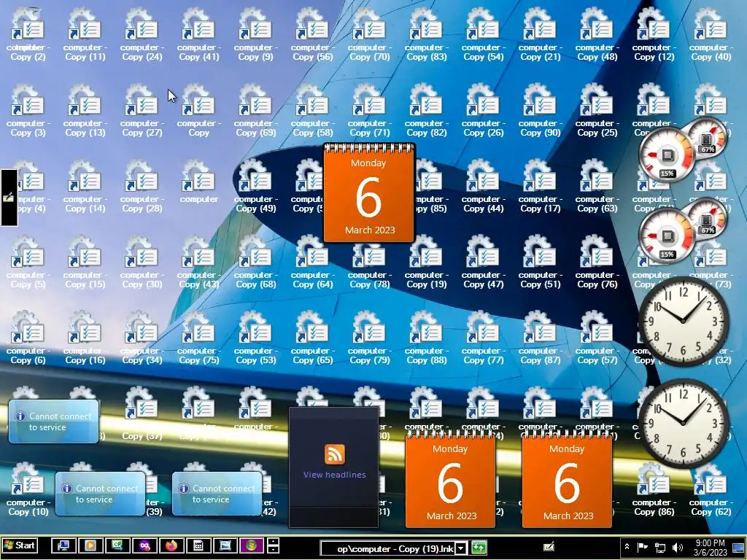
Task: Show hidden tray icons chevron
Action: click(627, 547)
